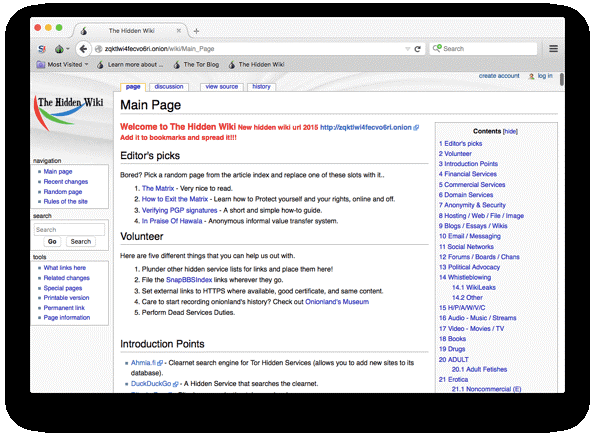Click the address bar URL
This screenshot has height=436, width=595.
pyautogui.click(x=159, y=49)
